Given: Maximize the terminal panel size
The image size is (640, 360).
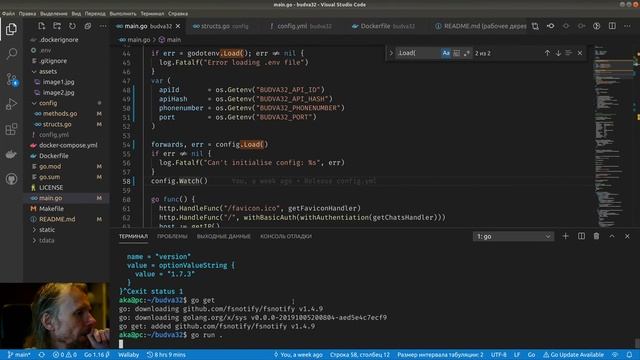Looking at the screenshot, I should [612, 236].
